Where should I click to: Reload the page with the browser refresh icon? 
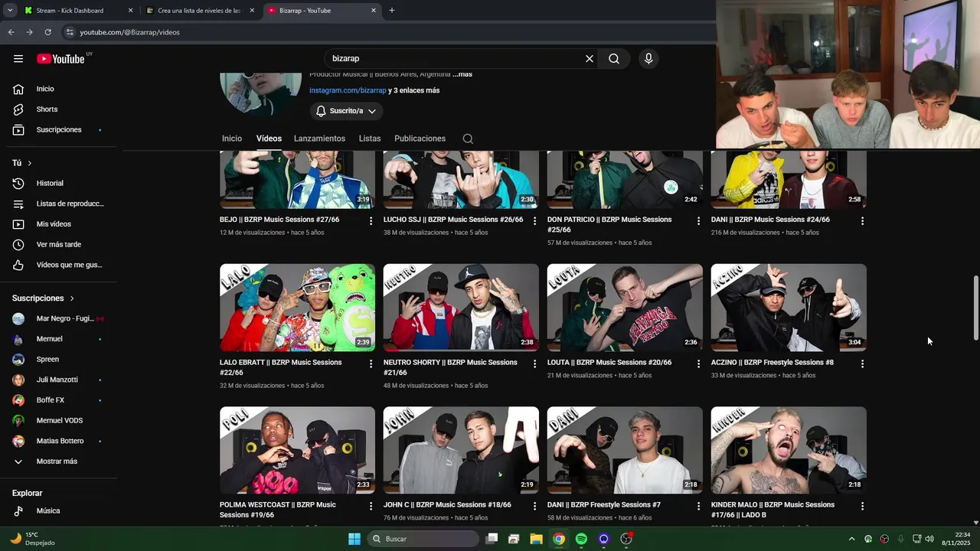[47, 32]
